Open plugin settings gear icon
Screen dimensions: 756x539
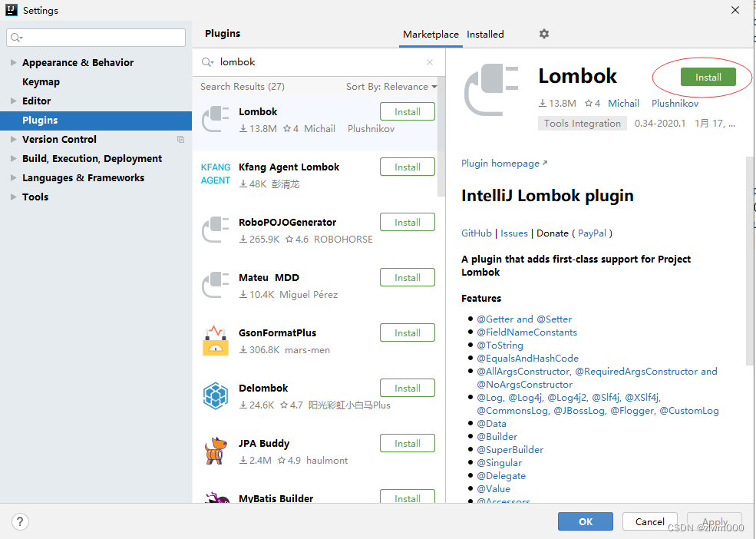(544, 34)
